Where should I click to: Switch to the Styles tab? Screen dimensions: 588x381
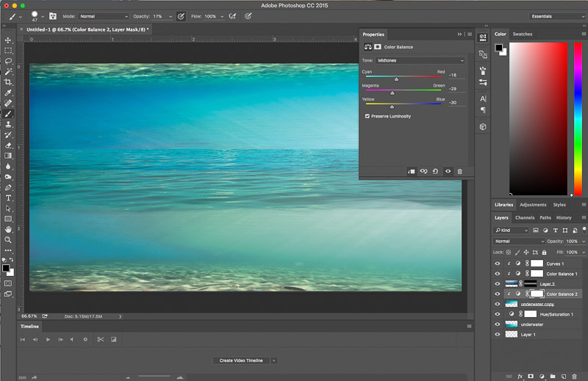click(559, 205)
